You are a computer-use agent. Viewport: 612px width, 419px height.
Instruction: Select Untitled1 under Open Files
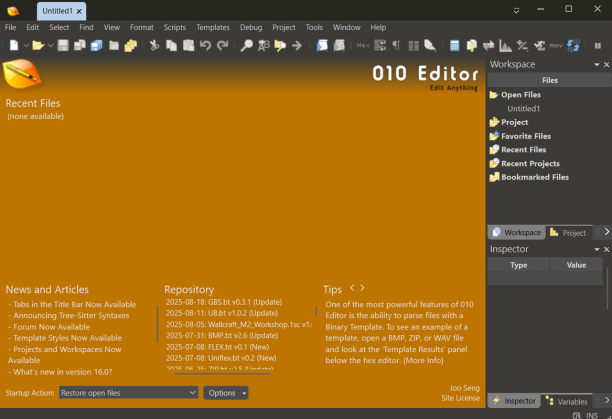coord(523,109)
